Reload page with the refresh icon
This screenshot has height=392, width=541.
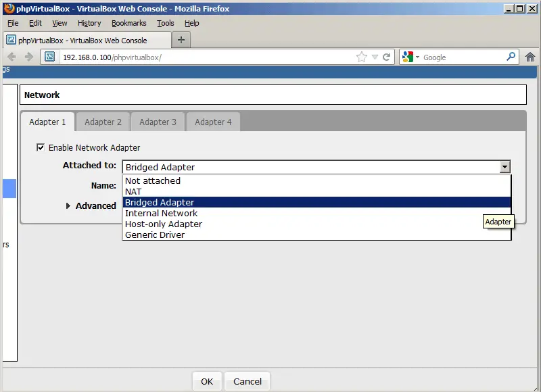point(386,57)
